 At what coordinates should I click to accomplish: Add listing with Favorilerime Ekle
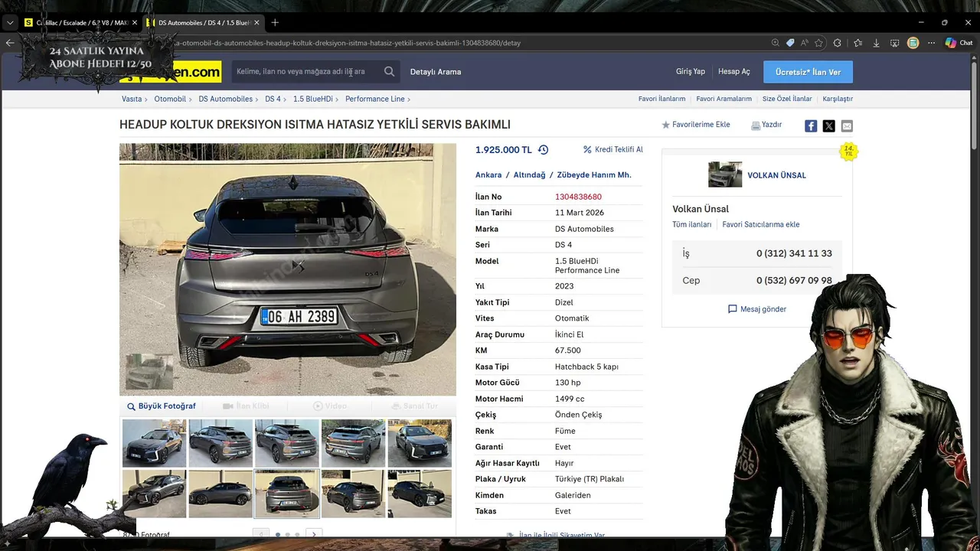coord(696,125)
